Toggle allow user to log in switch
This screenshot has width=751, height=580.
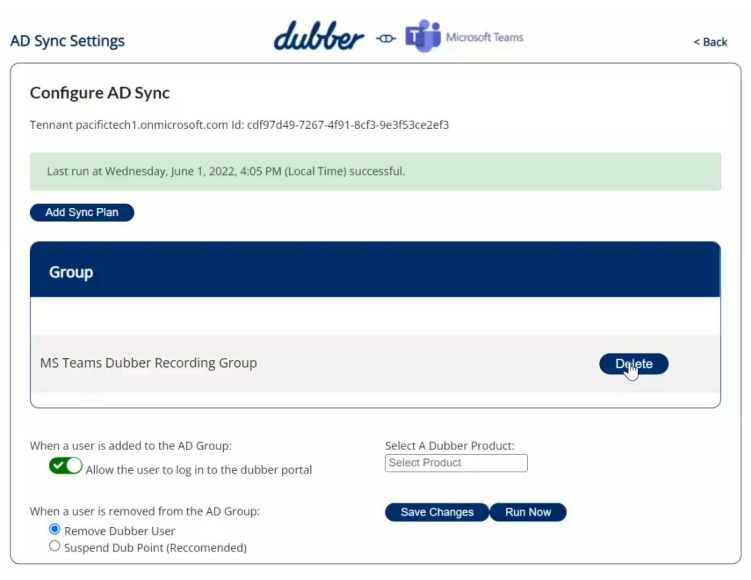(66, 466)
